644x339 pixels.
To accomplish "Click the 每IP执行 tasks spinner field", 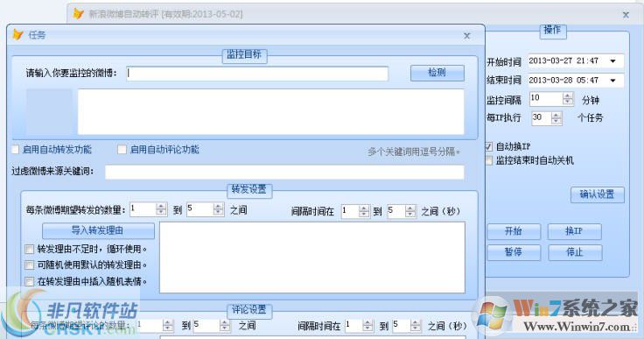I will [542, 117].
